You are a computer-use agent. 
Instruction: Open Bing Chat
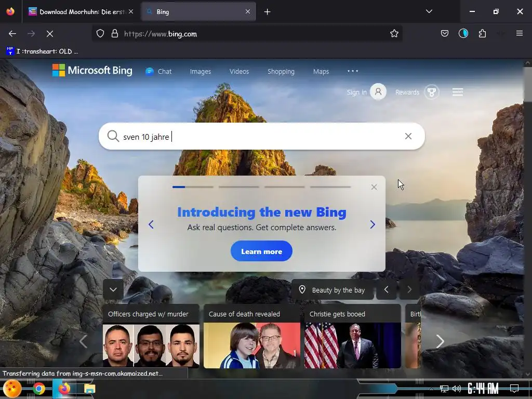158,72
